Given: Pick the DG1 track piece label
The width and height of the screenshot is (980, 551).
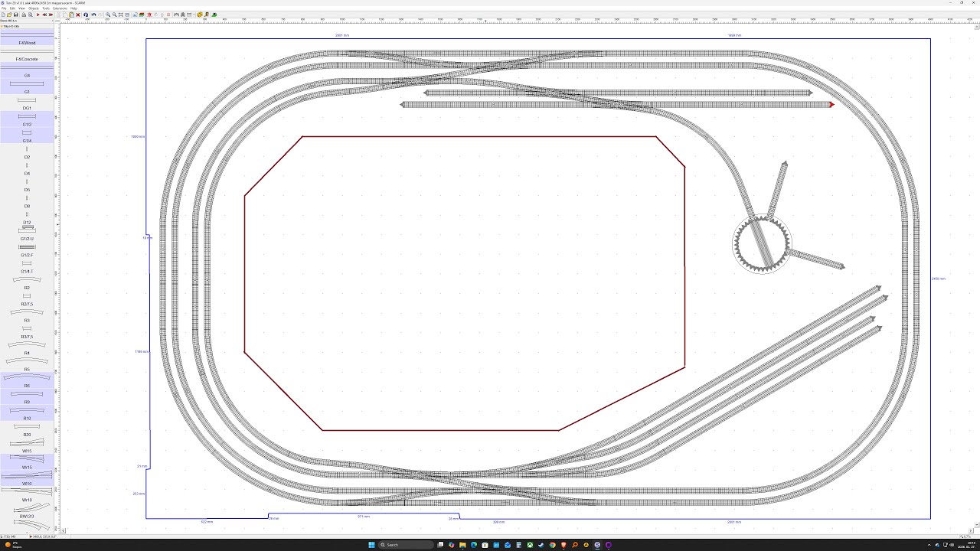Looking at the screenshot, I should coord(27,108).
